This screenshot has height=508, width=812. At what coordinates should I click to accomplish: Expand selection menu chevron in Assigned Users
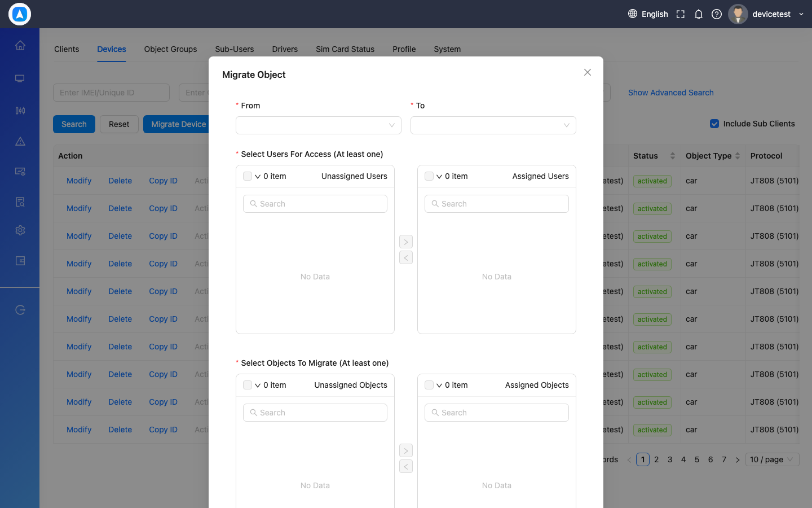click(x=439, y=177)
